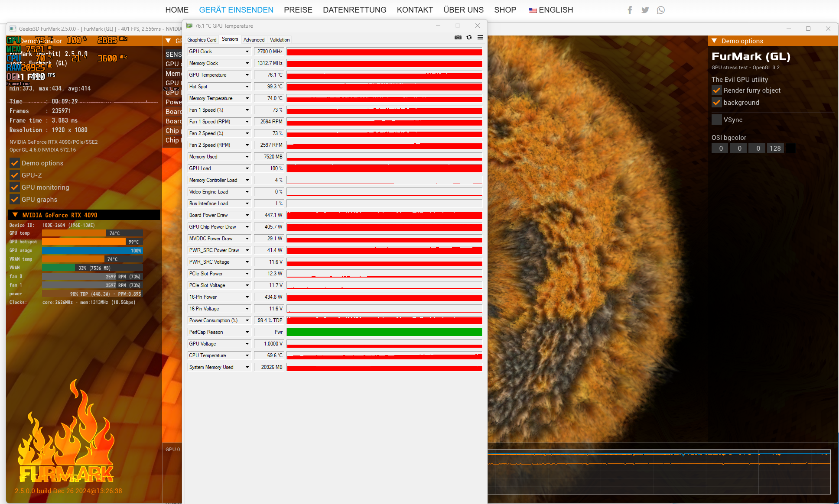Open the GPU Temperature sensor dropdown
Image resolution: width=839 pixels, height=504 pixels.
[247, 75]
